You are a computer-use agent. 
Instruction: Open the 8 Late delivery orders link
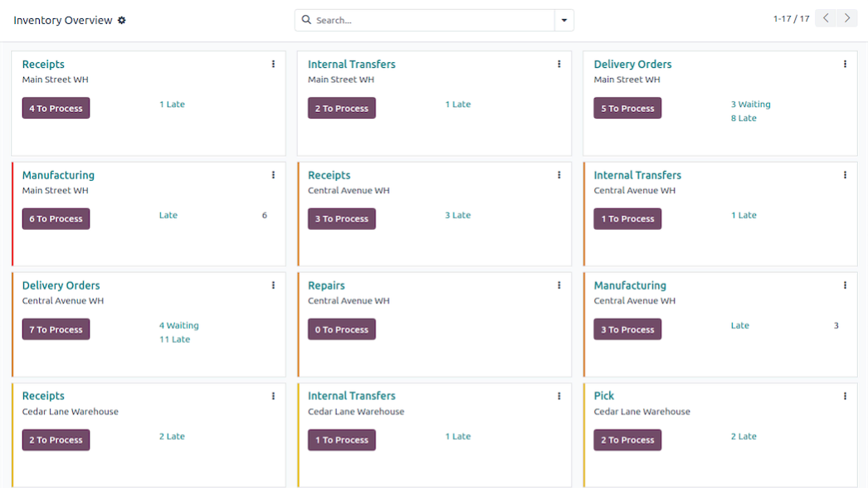pos(744,118)
